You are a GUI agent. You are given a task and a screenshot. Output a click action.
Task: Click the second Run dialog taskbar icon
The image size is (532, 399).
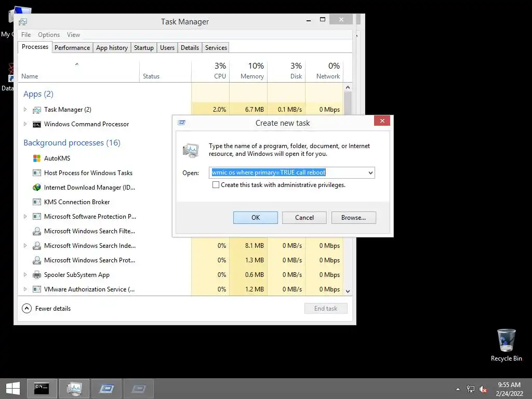coord(138,389)
